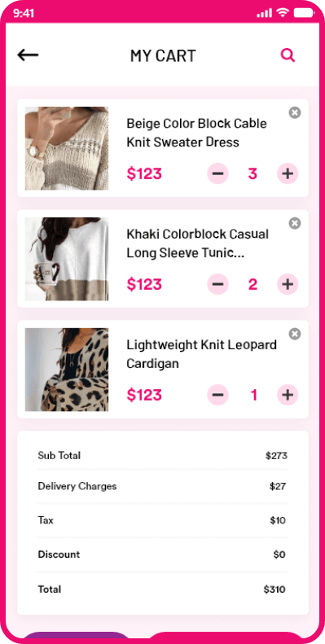This screenshot has height=644, width=325.
Task: Select the Beige Color Block Cable Knit title
Action: [197, 133]
